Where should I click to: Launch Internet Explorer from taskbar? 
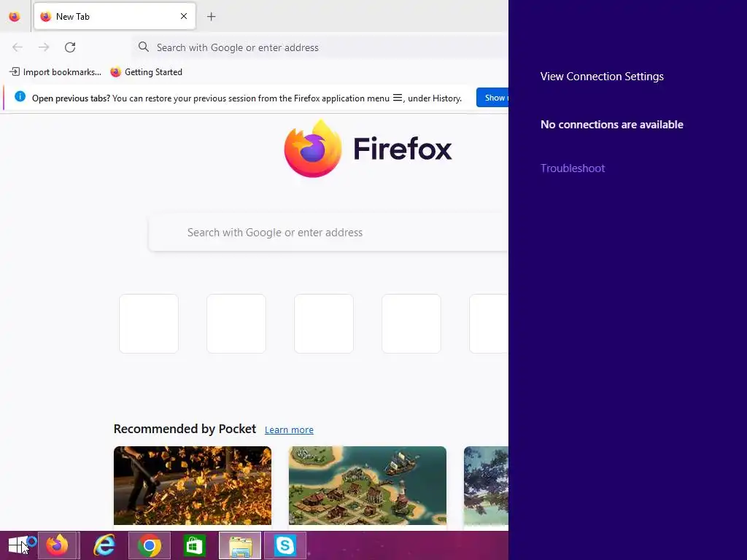tap(104, 545)
